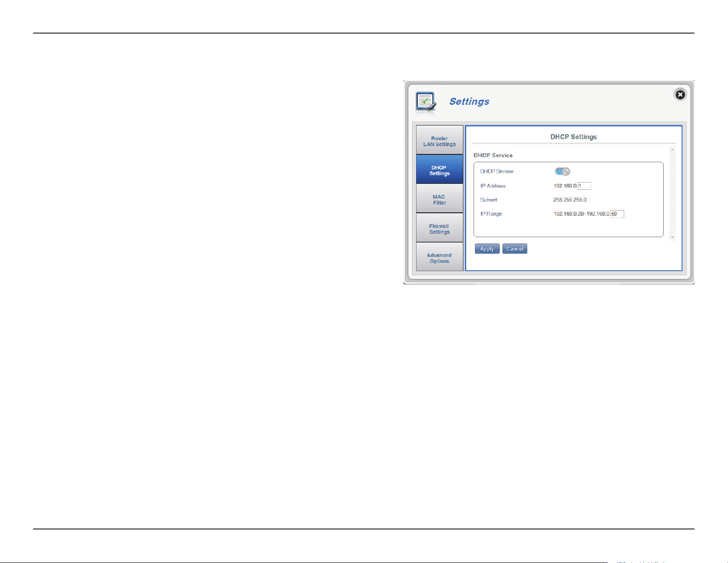728x563 pixels.
Task: Go to the Advanced Options tab
Action: (440, 257)
